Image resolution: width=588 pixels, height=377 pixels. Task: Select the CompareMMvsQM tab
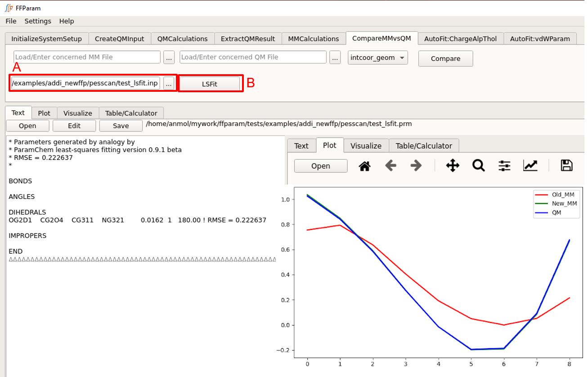(x=382, y=38)
